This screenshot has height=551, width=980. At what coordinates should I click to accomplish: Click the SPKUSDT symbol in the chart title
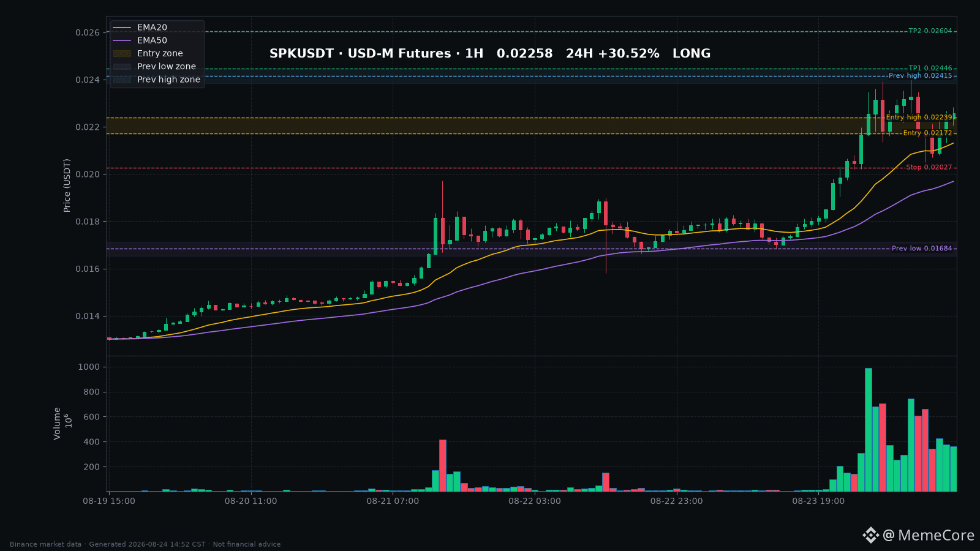[x=302, y=53]
